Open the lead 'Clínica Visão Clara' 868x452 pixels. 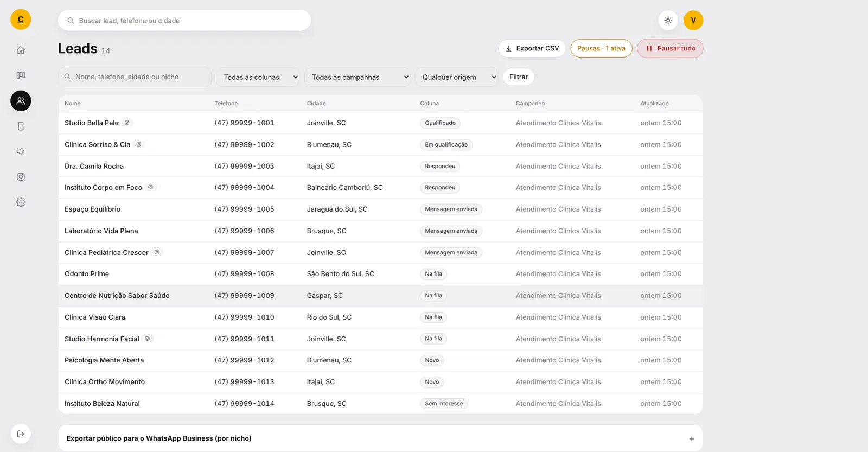(95, 317)
